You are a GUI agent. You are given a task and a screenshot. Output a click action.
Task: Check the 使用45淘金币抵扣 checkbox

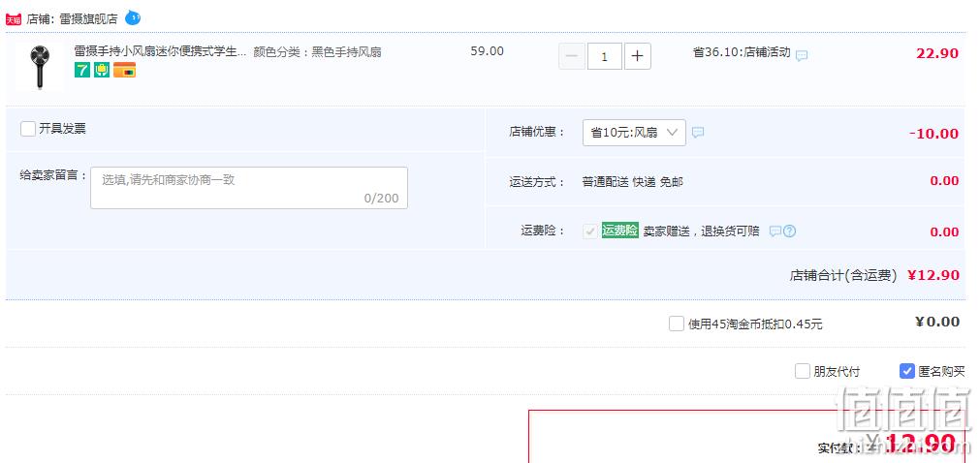point(677,324)
